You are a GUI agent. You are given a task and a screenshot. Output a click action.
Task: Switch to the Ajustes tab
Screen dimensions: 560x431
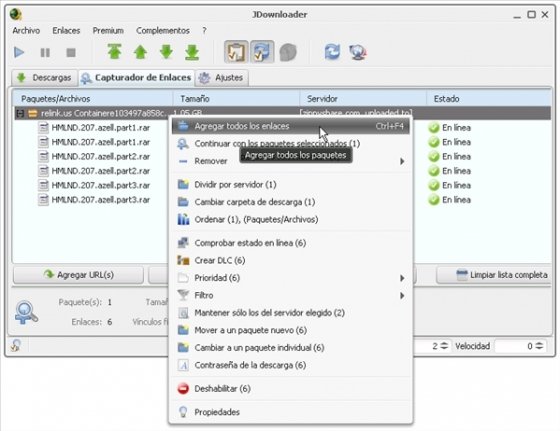222,77
